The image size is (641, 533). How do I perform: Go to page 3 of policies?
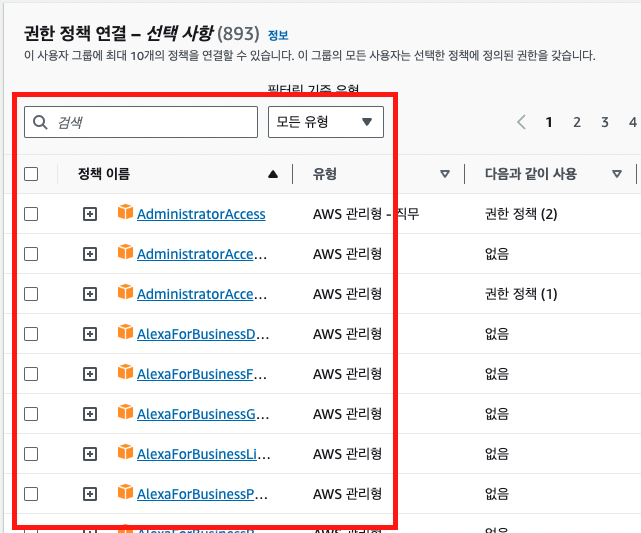pos(605,122)
